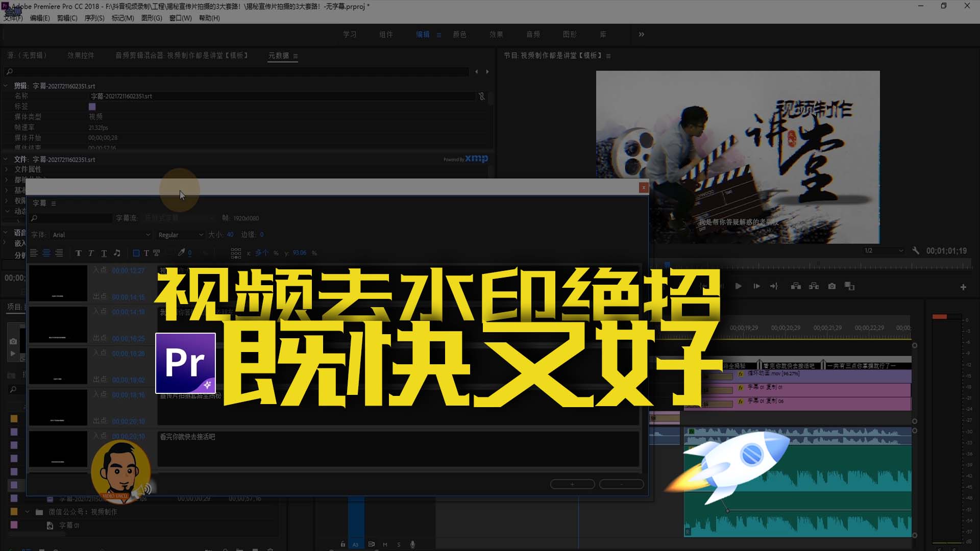Solo the A3 audio track
This screenshot has width=980, height=551.
(x=399, y=544)
